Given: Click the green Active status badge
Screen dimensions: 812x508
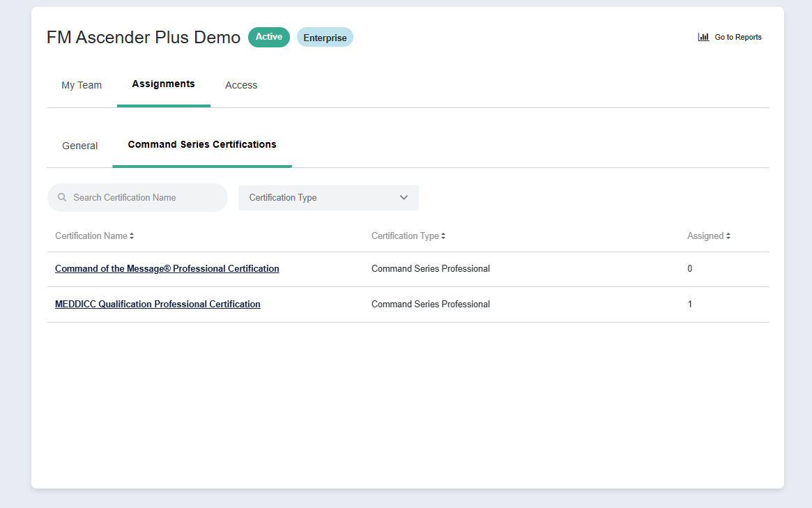Looking at the screenshot, I should click(268, 37).
